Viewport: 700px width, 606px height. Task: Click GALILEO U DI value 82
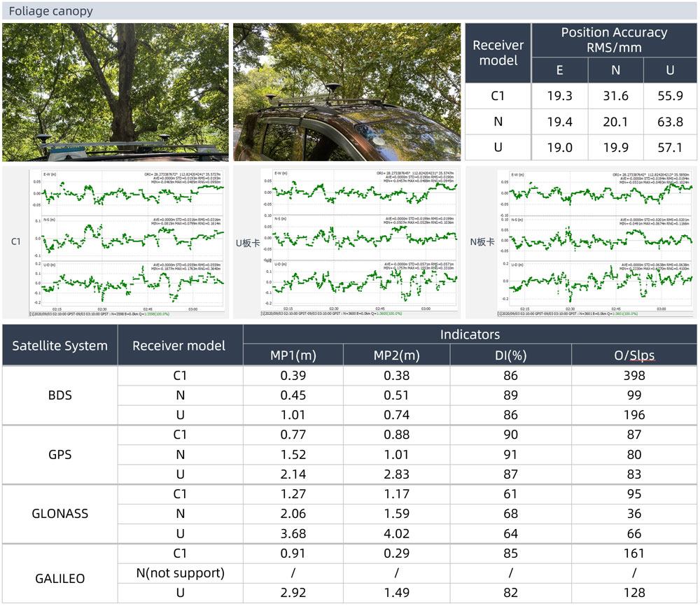pyautogui.click(x=510, y=593)
